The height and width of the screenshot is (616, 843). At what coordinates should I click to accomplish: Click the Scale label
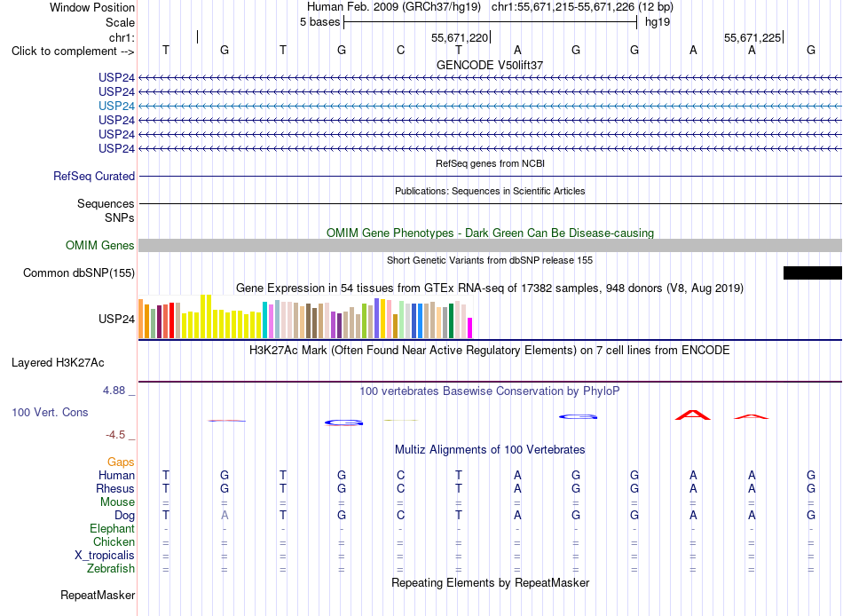120,23
